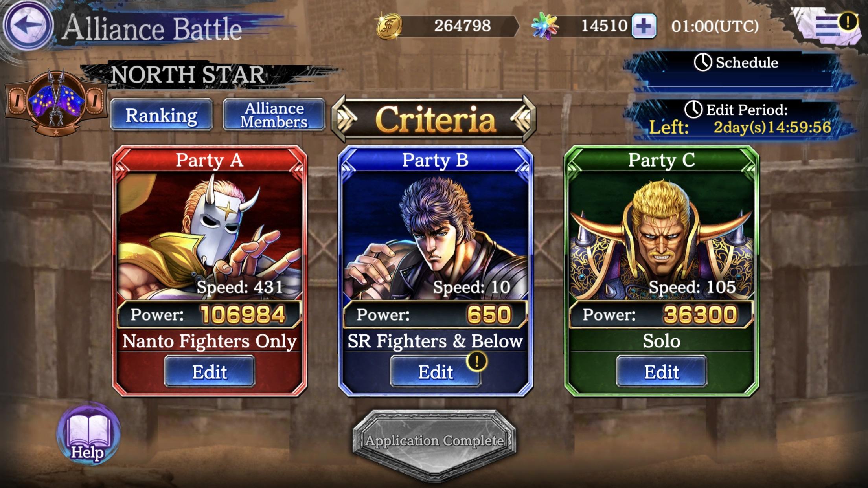This screenshot has height=488, width=868.
Task: Edit the Party A Nanto team
Action: click(210, 371)
